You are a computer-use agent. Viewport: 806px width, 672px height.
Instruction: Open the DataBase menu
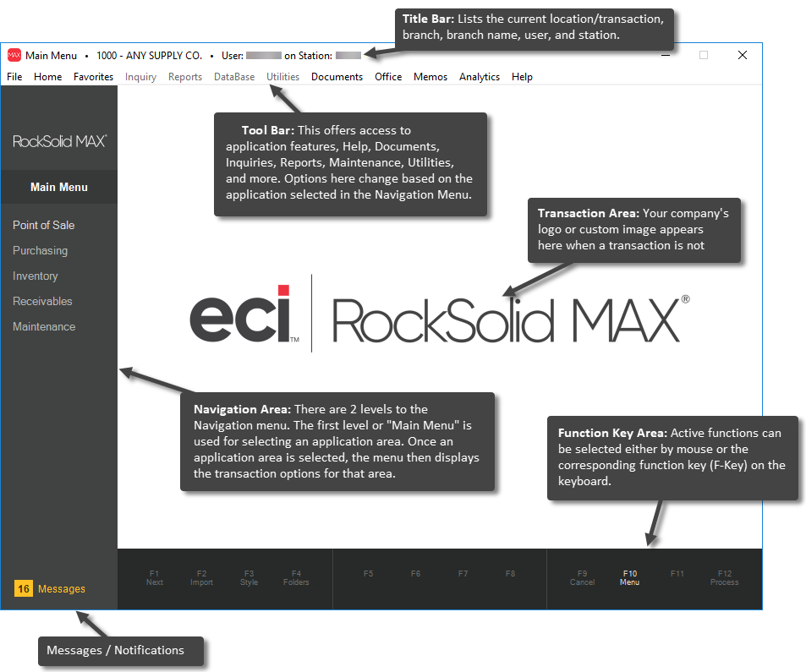coord(234,77)
